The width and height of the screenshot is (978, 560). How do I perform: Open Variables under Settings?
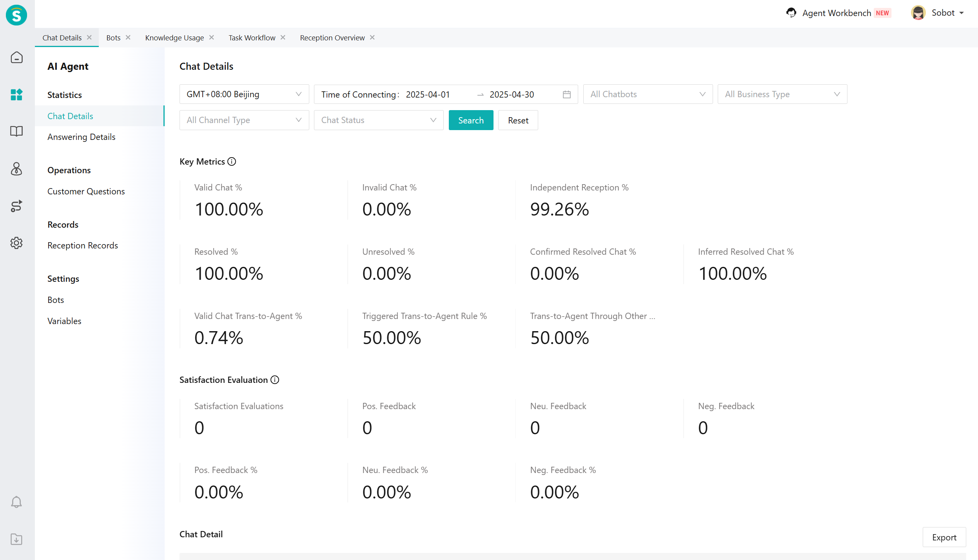64,321
